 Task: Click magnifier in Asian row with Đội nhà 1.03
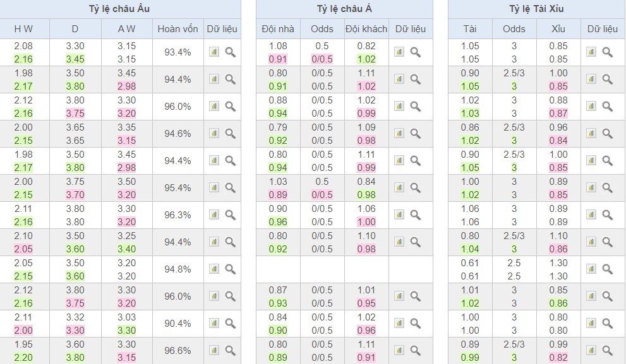coord(416,188)
